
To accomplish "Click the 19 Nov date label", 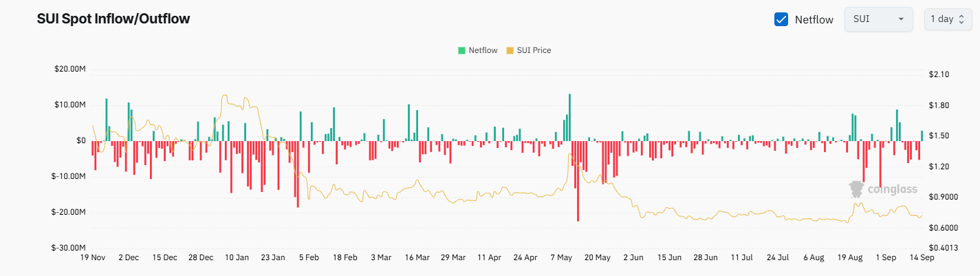I will [93, 257].
